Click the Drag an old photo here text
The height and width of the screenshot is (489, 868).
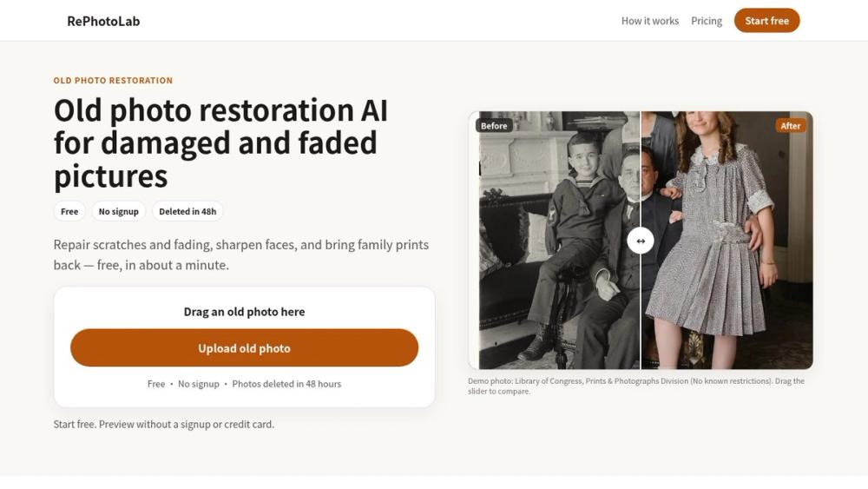(x=244, y=312)
